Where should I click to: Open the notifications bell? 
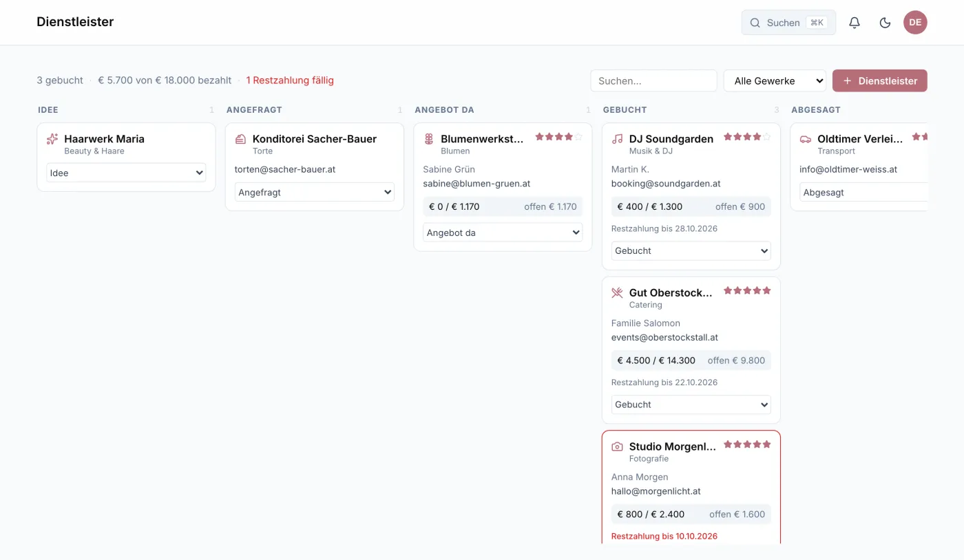[x=855, y=23]
